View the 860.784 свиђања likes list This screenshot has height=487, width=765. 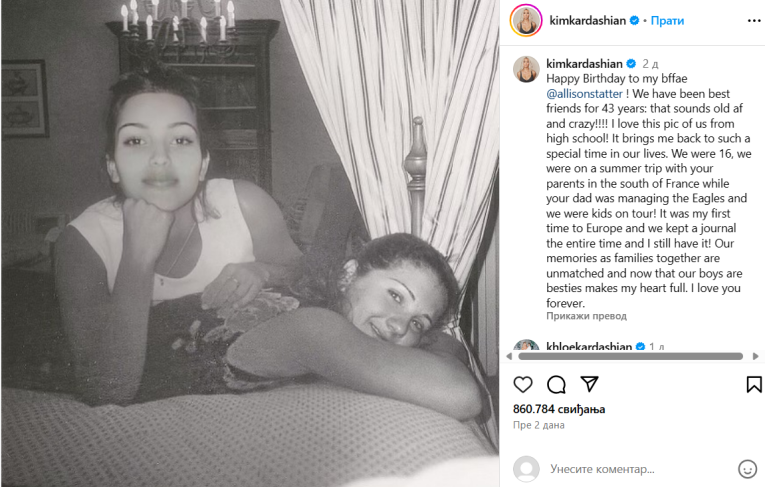coord(559,409)
